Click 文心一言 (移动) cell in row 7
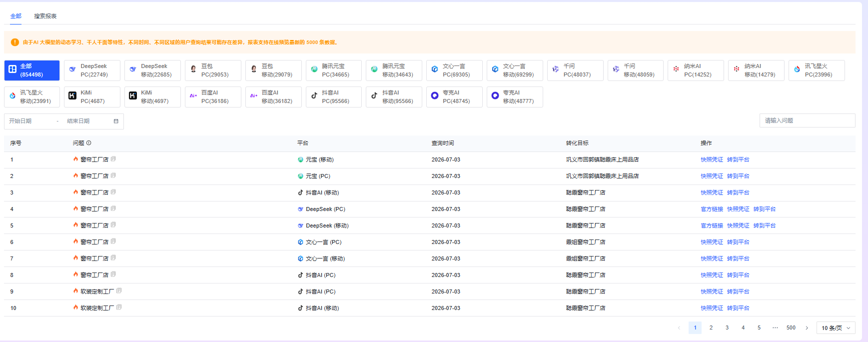 pyautogui.click(x=321, y=258)
